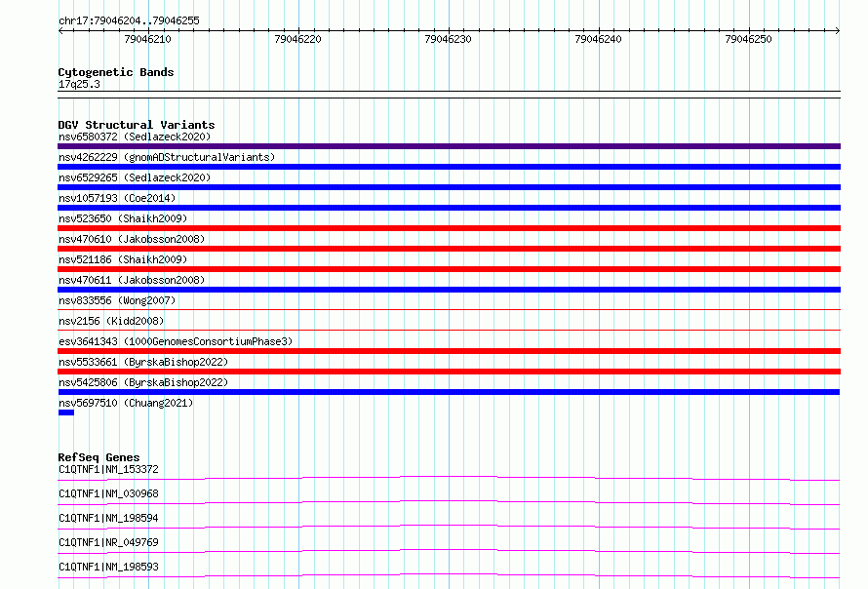
Task: Open the C1QTNF1|NR_049769 transcript label
Action: (x=108, y=542)
